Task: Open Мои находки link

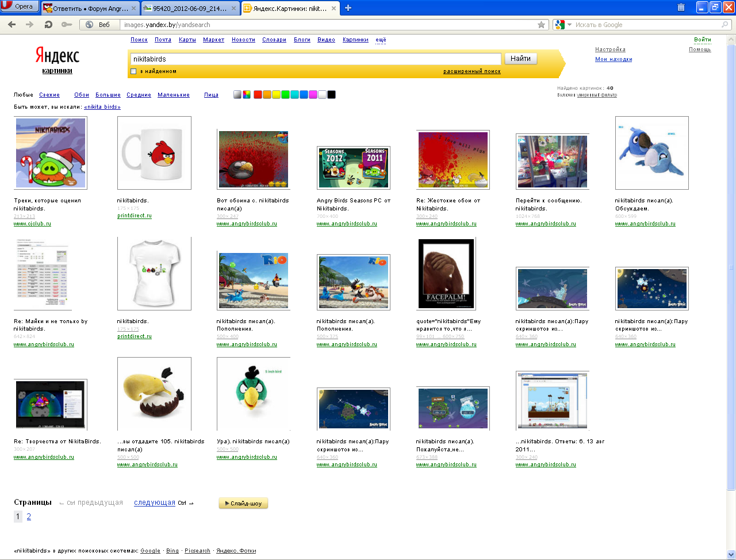Action: coord(614,59)
